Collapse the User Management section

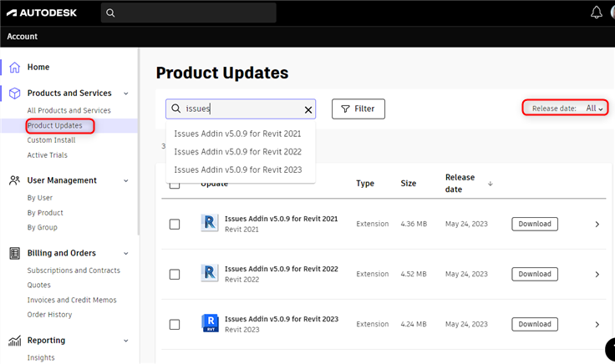click(126, 180)
